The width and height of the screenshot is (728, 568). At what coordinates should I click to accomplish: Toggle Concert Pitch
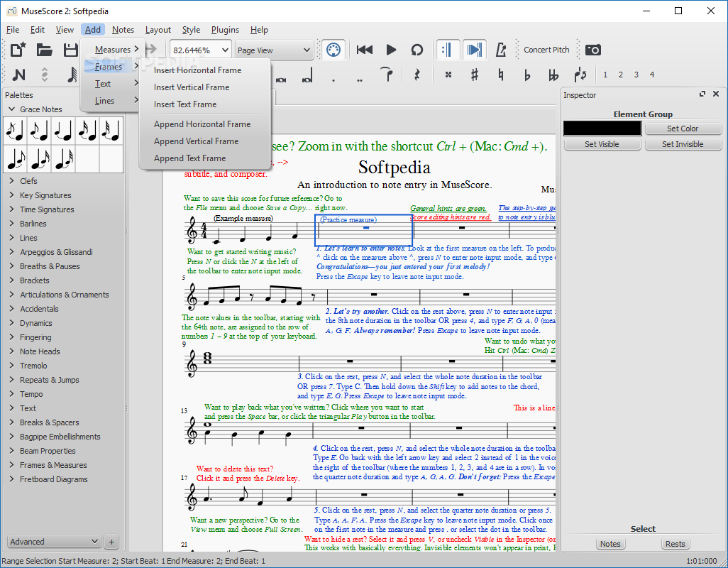(x=546, y=50)
